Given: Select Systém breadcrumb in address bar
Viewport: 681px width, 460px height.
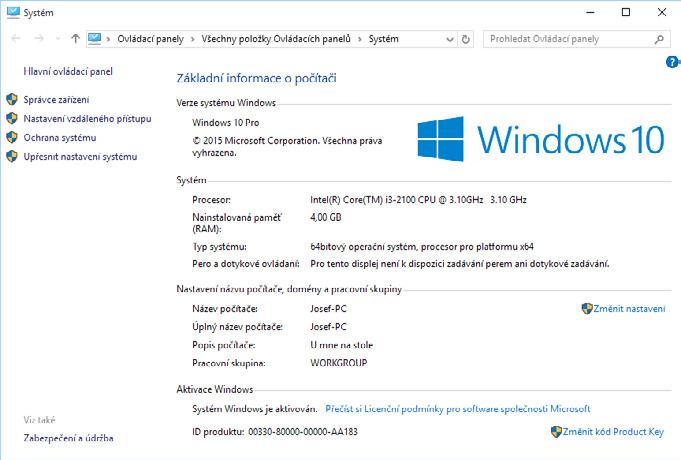Looking at the screenshot, I should point(383,39).
